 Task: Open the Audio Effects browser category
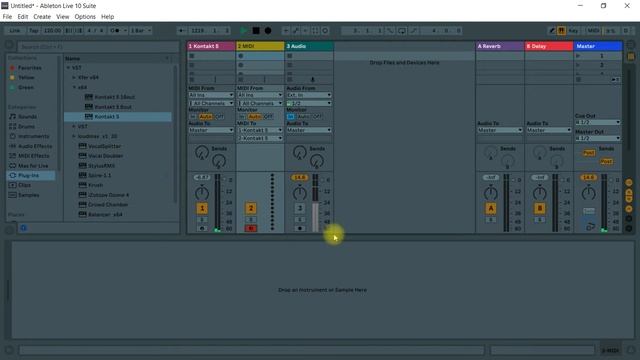coord(31,146)
